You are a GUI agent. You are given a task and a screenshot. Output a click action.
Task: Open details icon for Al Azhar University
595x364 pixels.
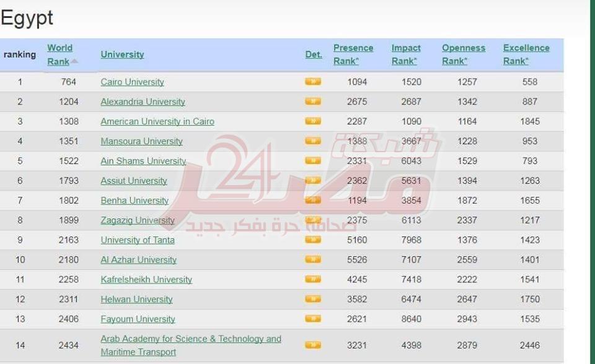(x=313, y=260)
